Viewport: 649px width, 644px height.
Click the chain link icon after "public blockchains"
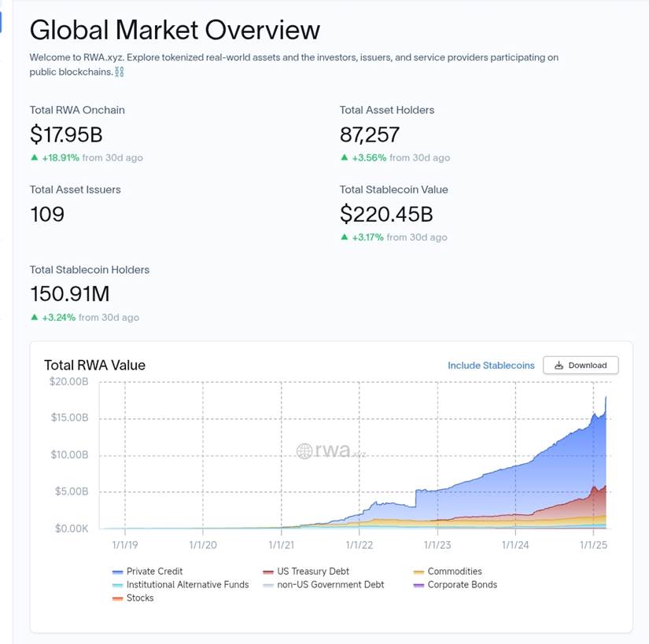[120, 72]
